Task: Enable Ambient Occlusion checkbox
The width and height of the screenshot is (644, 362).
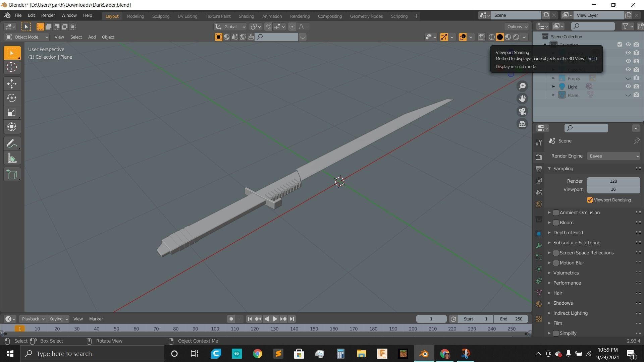Action: pyautogui.click(x=556, y=213)
